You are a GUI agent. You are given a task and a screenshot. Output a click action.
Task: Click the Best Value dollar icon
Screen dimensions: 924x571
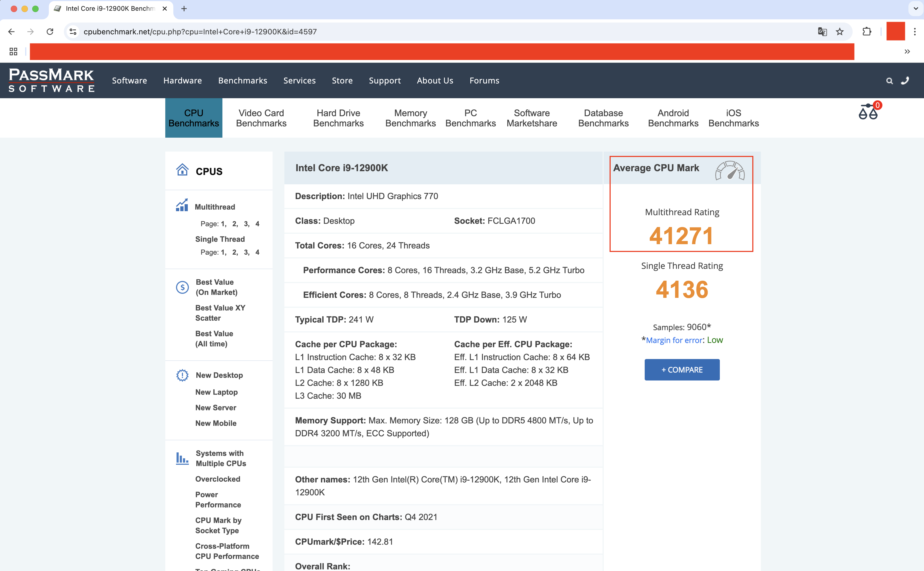click(x=182, y=287)
